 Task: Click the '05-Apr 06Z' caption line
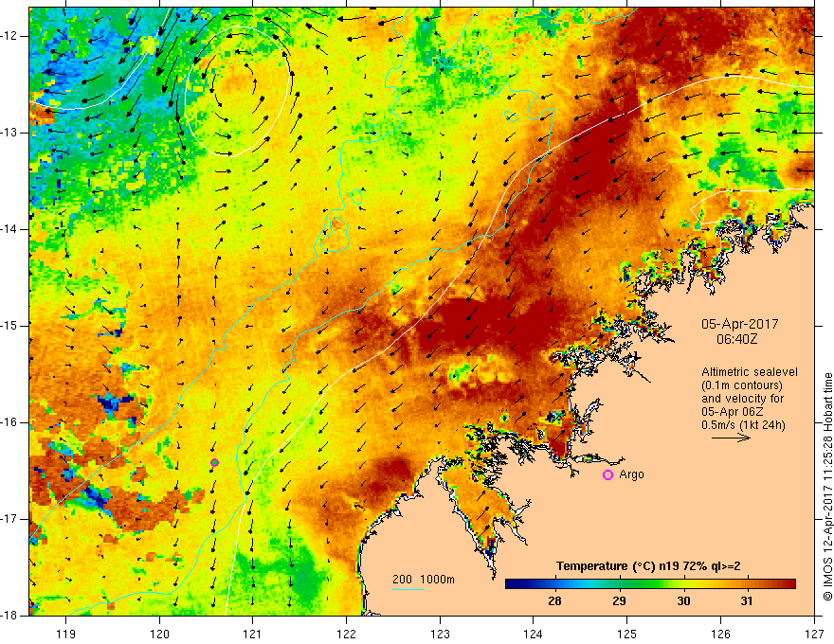click(733, 412)
